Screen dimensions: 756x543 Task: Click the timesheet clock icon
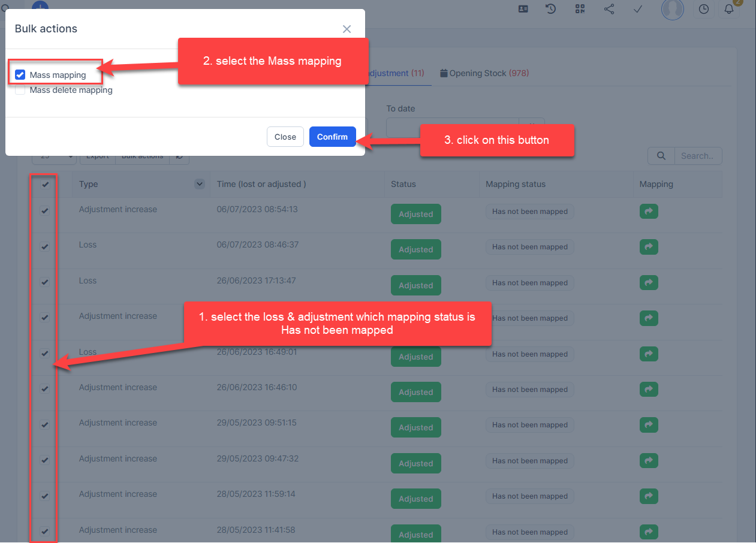click(x=704, y=9)
